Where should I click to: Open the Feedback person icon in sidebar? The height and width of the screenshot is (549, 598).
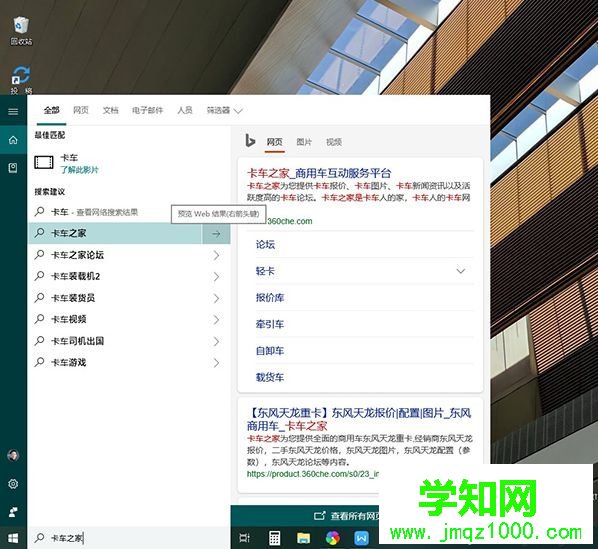click(x=13, y=512)
